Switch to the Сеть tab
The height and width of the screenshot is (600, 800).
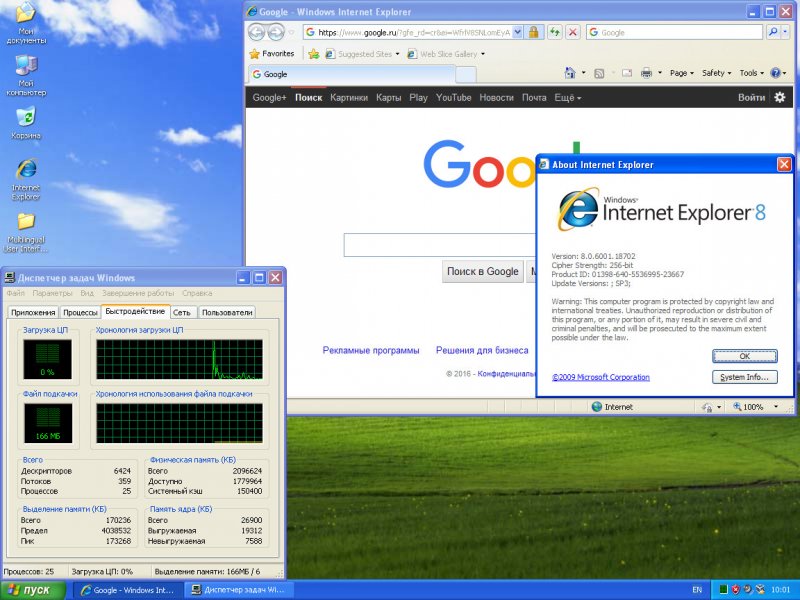182,312
